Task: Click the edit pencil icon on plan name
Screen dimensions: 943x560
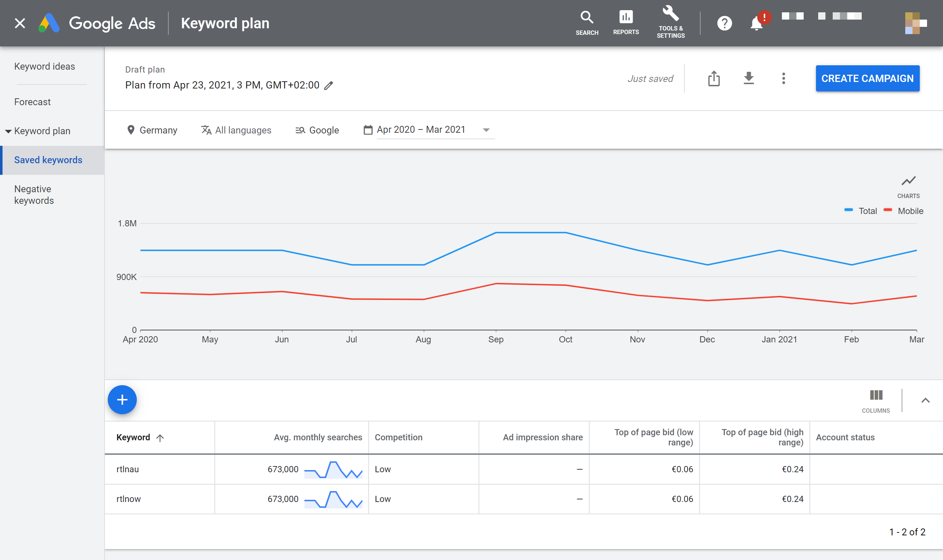Action: [329, 85]
